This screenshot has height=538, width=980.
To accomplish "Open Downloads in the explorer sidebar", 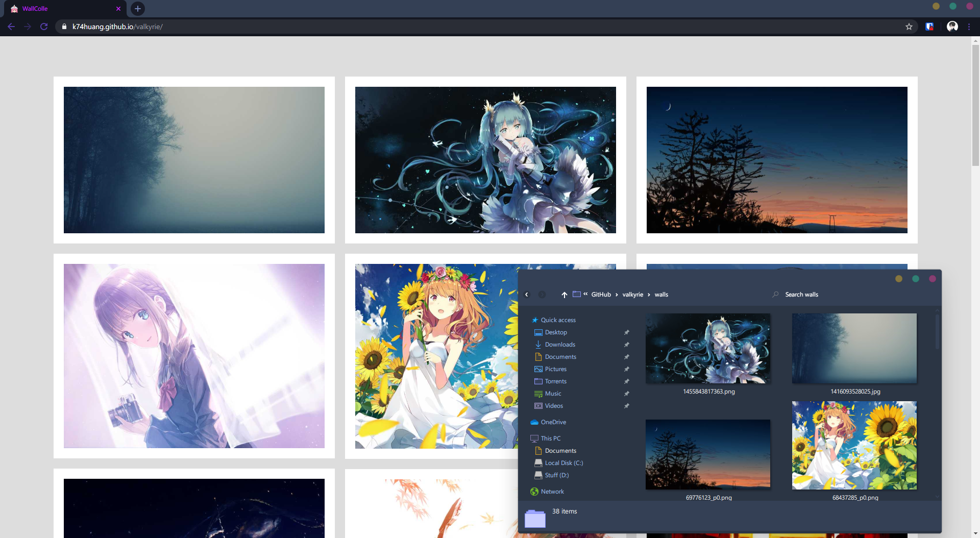I will 559,345.
